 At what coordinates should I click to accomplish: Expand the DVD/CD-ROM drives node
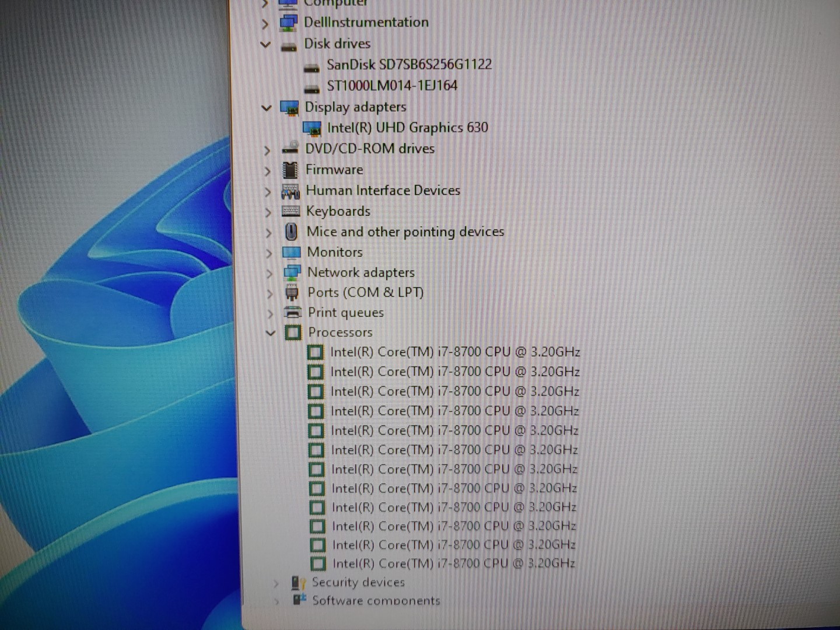tap(267, 150)
